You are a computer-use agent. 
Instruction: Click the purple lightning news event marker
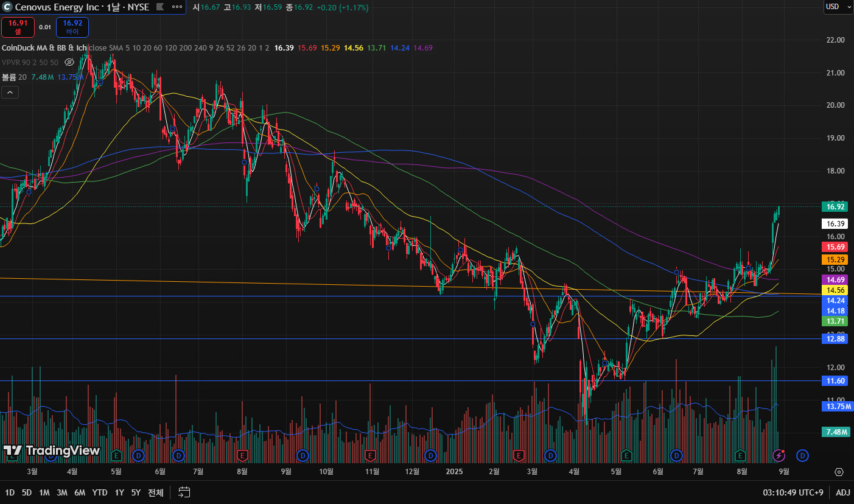coord(779,455)
